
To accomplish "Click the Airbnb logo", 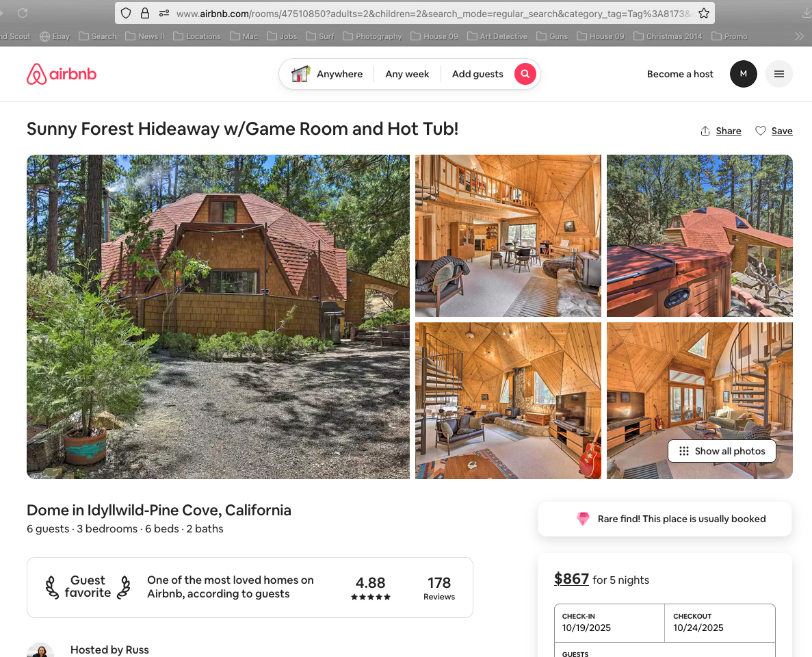I will (x=62, y=74).
